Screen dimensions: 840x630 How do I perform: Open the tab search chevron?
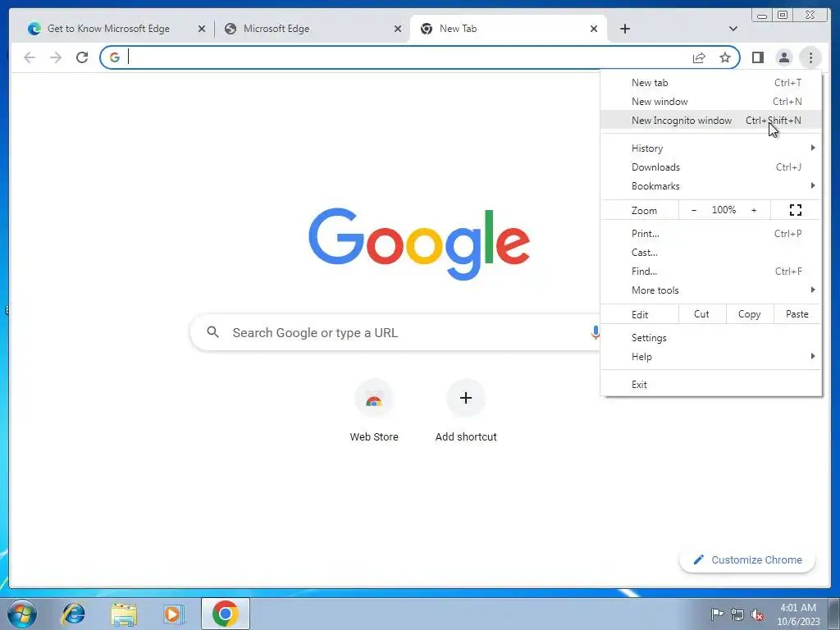[733, 29]
